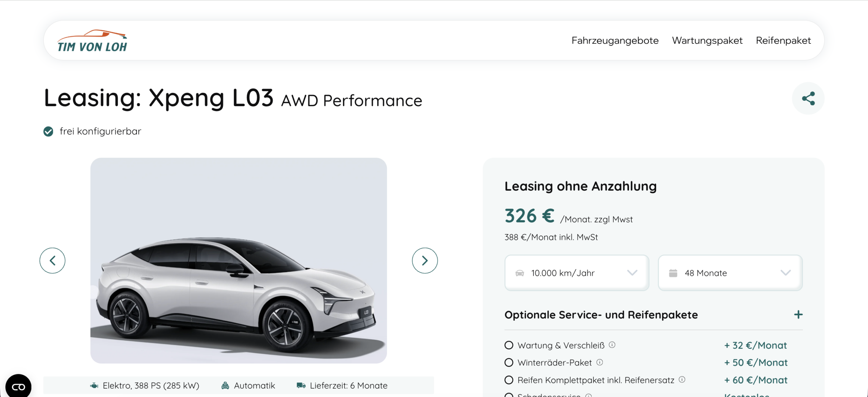Viewport: 868px width, 397px height.
Task: Click the share icon button
Action: coord(808,98)
